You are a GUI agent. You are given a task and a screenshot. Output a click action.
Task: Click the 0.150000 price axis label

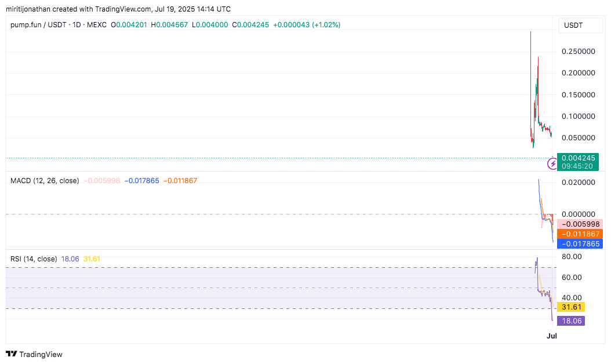[x=579, y=94]
